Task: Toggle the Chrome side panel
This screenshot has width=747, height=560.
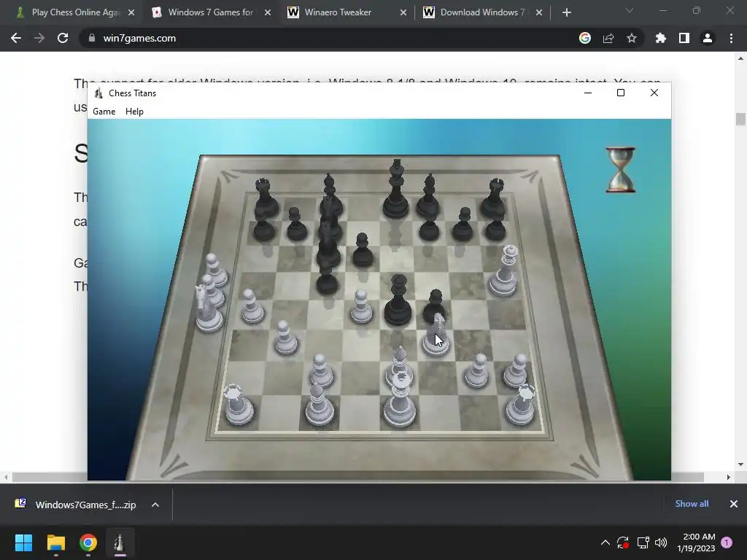Action: pyautogui.click(x=684, y=38)
